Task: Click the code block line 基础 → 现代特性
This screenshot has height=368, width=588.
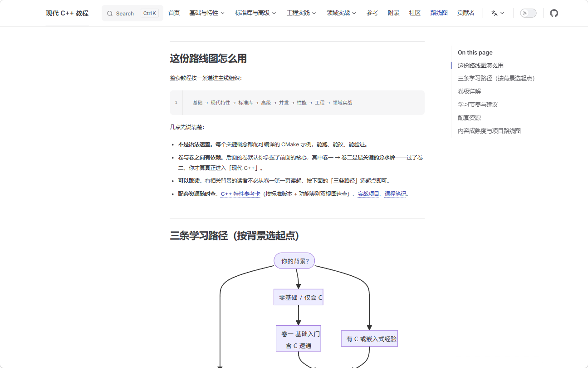Action: (x=272, y=103)
